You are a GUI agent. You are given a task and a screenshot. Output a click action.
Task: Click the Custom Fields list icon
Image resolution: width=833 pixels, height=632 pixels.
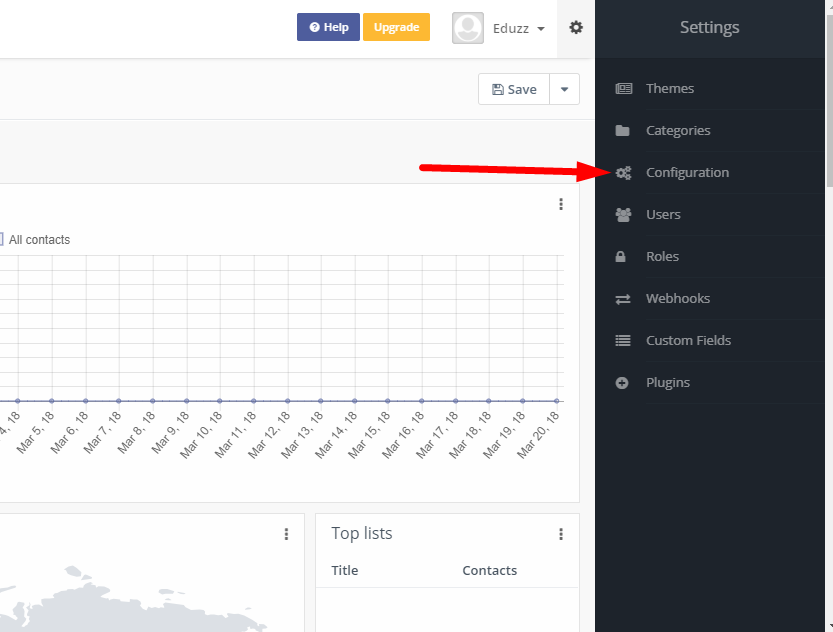tap(623, 341)
